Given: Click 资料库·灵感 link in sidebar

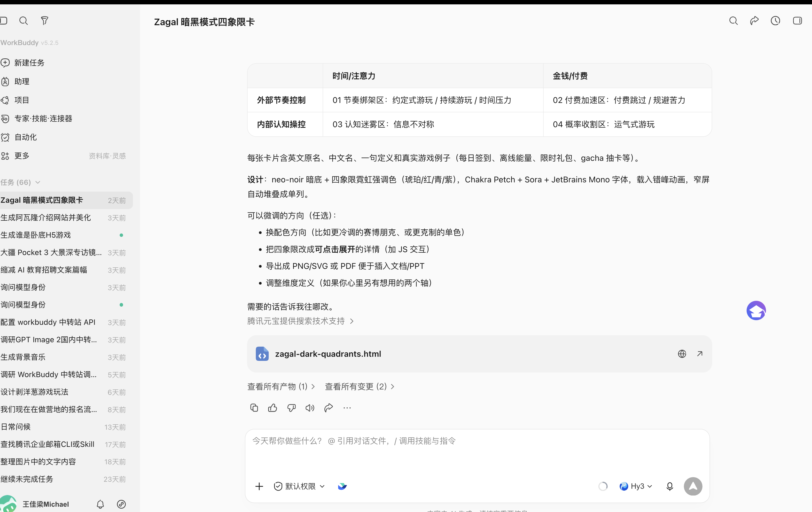Looking at the screenshot, I should pyautogui.click(x=107, y=156).
